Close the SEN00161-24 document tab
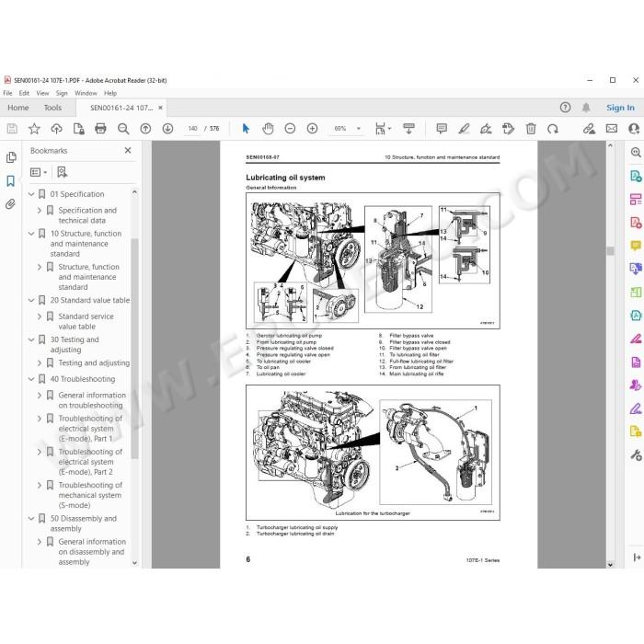The width and height of the screenshot is (644, 644). (160, 108)
